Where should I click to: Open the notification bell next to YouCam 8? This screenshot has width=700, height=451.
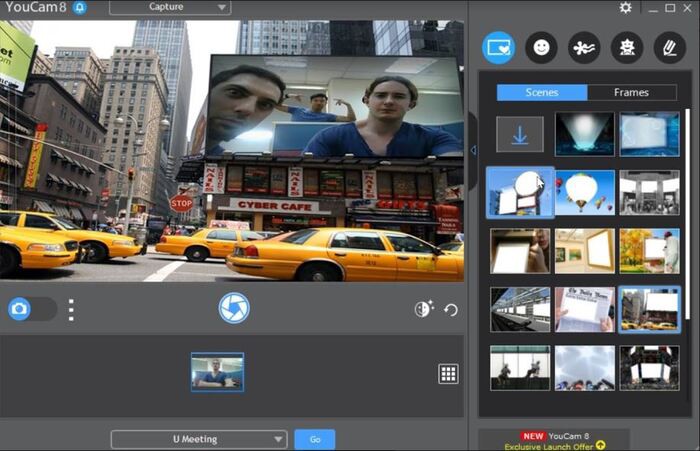click(79, 8)
